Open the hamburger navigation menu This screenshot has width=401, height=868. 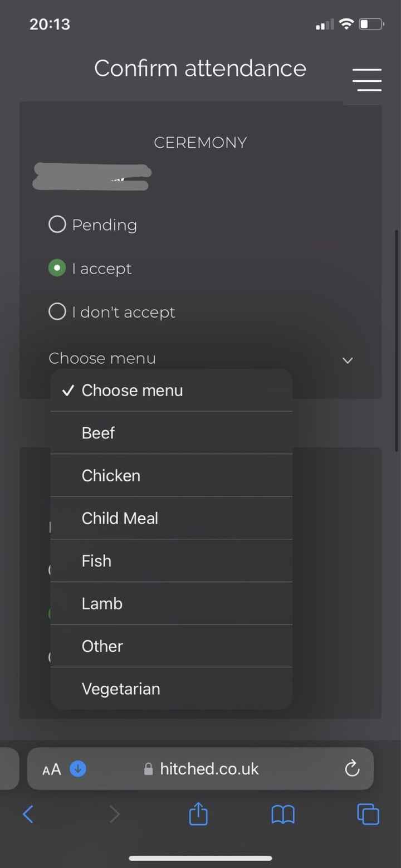point(366,80)
